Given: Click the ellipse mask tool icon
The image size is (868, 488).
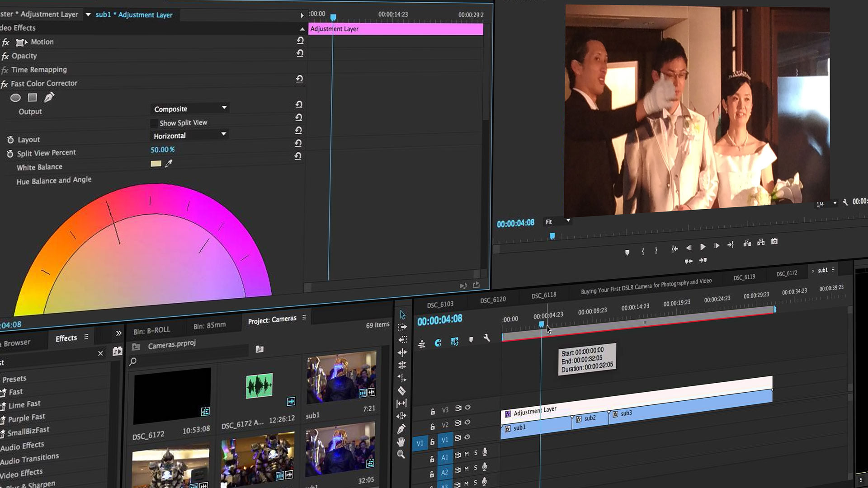Looking at the screenshot, I should (x=15, y=98).
